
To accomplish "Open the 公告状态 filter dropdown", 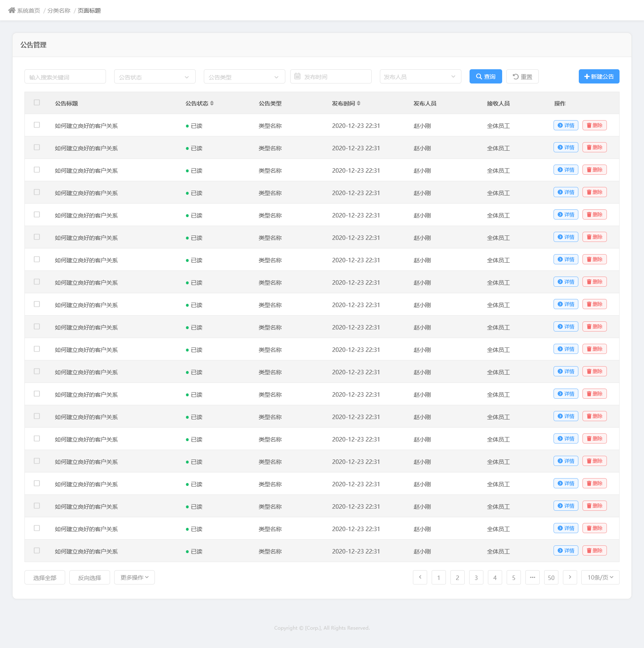I will pos(155,77).
